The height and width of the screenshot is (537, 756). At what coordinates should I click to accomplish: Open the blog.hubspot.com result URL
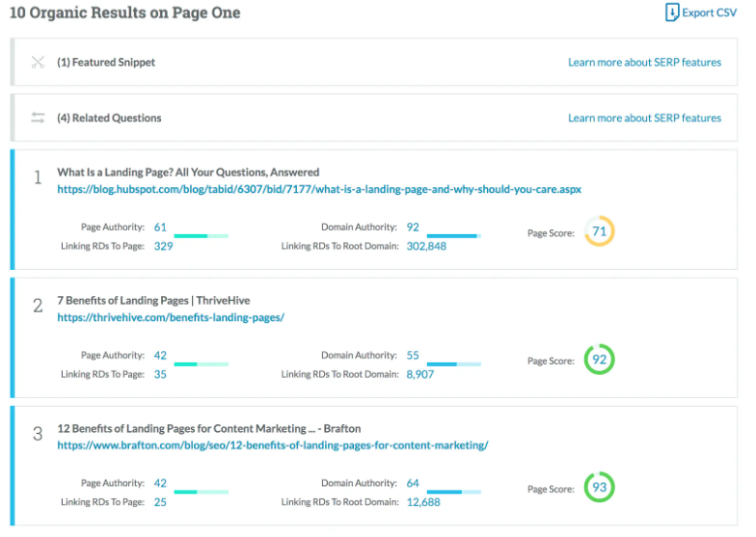click(318, 190)
